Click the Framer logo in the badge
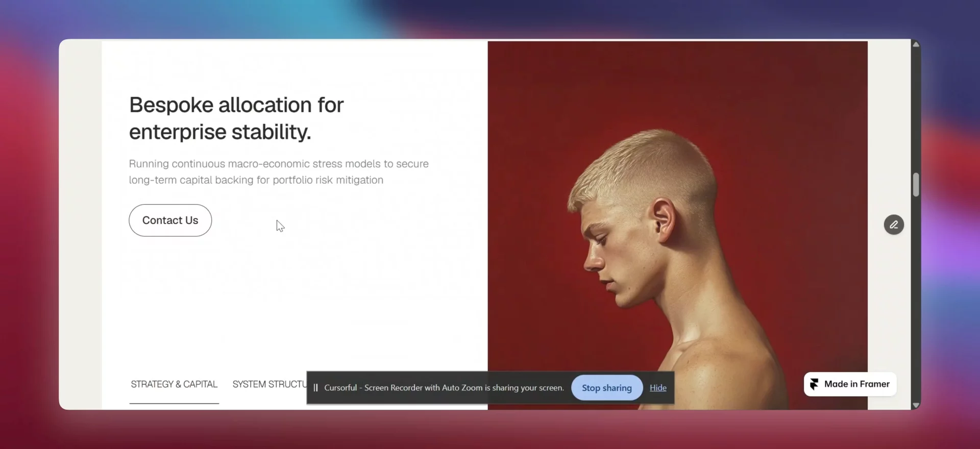Viewport: 980px width, 449px height. coord(814,384)
